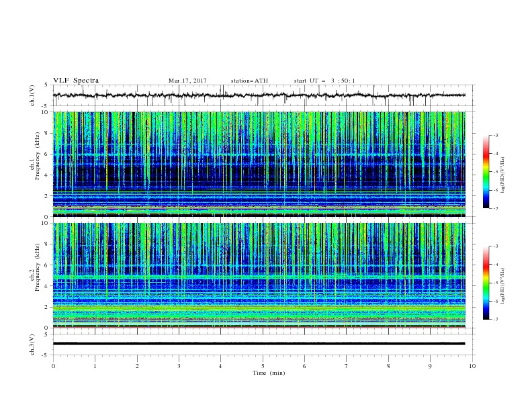The image size is (532, 411).
Task: Click the "-7" tick on upper color bar
Action: [496, 208]
